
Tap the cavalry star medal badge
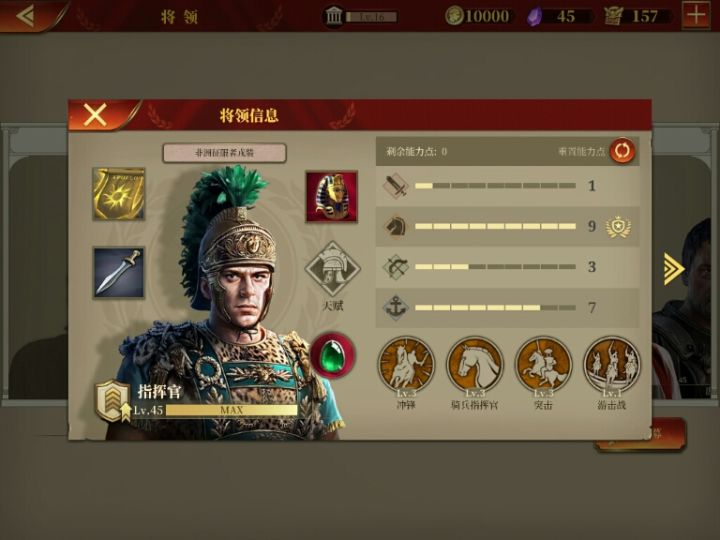click(618, 227)
